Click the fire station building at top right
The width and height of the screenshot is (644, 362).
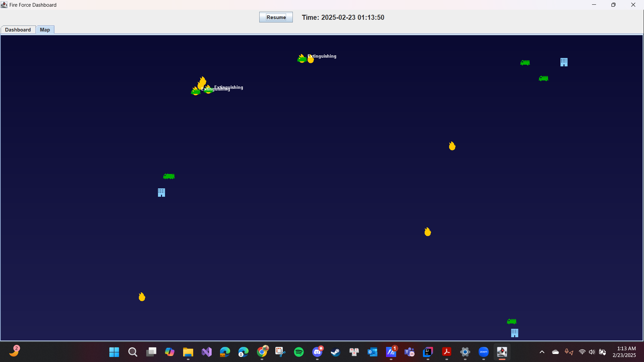(x=564, y=62)
